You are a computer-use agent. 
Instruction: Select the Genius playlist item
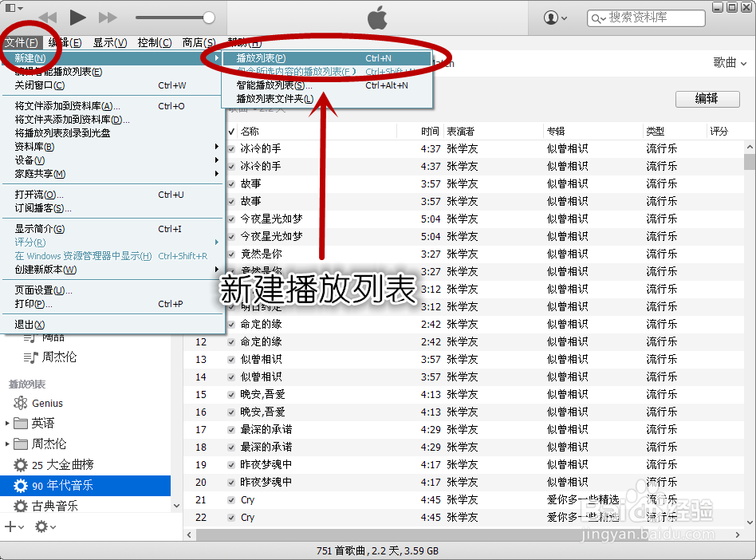pyautogui.click(x=85, y=403)
